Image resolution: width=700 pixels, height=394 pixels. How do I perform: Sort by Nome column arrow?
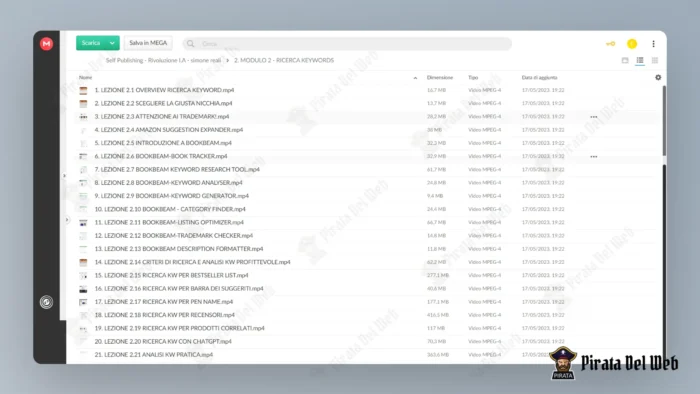tap(415, 78)
